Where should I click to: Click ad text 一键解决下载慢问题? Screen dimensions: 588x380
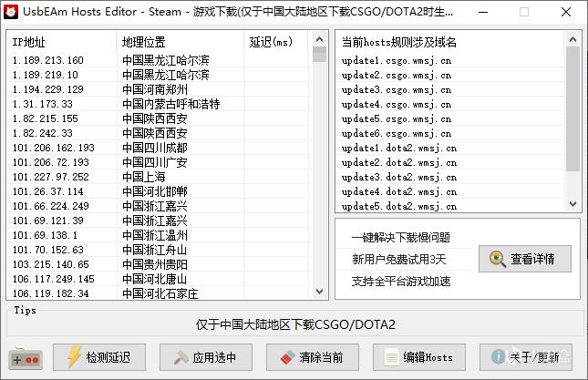pos(400,237)
